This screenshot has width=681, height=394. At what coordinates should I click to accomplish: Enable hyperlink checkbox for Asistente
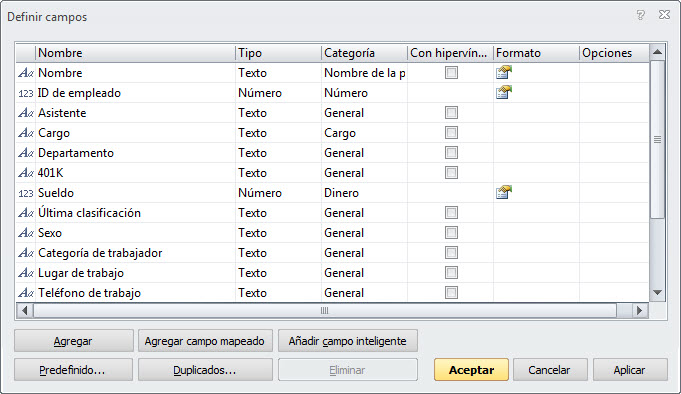coord(451,113)
